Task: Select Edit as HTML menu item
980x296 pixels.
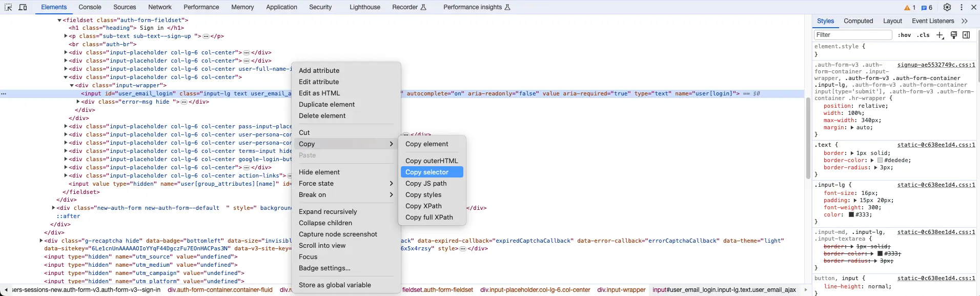Action: (x=319, y=93)
